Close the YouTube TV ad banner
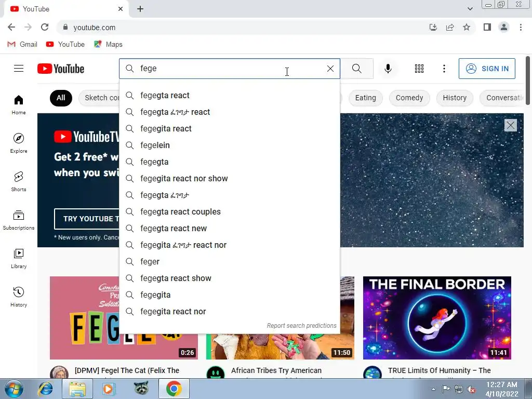The width and height of the screenshot is (532, 399). 510,125
